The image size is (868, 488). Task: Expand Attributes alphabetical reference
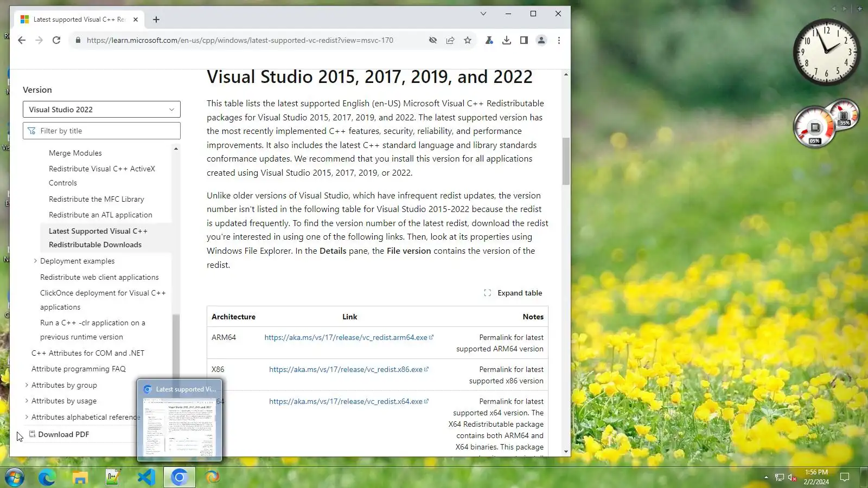pyautogui.click(x=27, y=417)
